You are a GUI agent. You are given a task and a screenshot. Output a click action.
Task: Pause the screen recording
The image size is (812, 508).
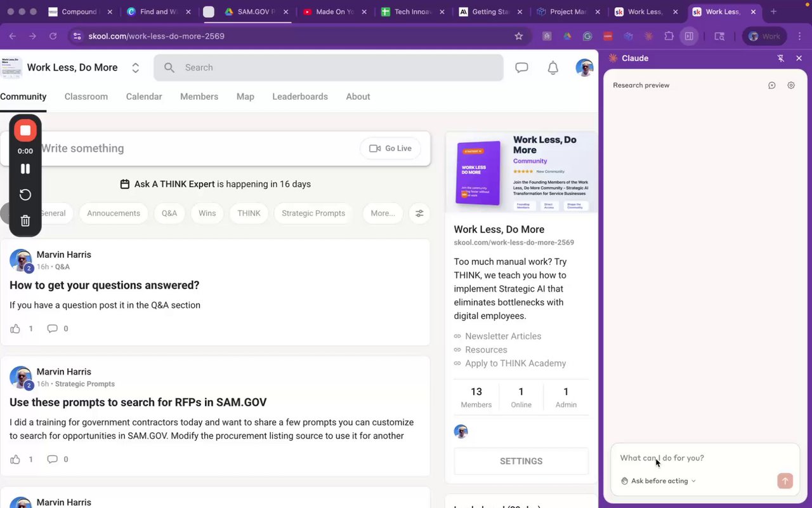[25, 169]
